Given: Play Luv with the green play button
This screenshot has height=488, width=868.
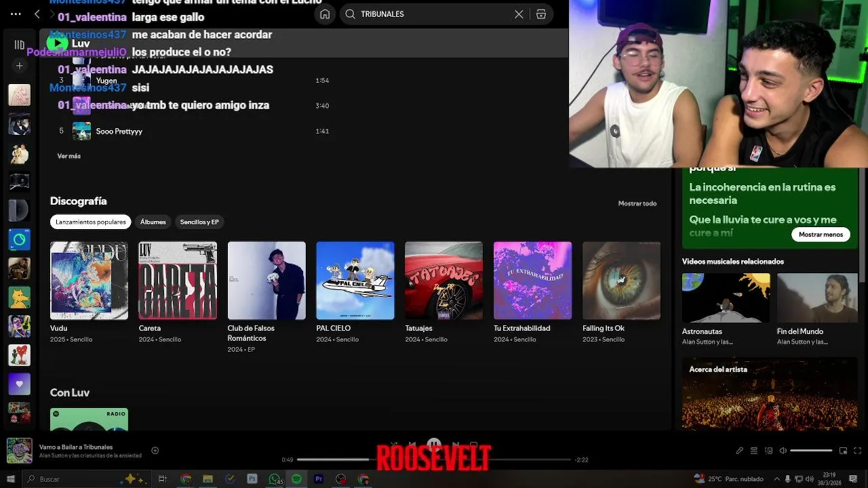Looking at the screenshot, I should 57,43.
